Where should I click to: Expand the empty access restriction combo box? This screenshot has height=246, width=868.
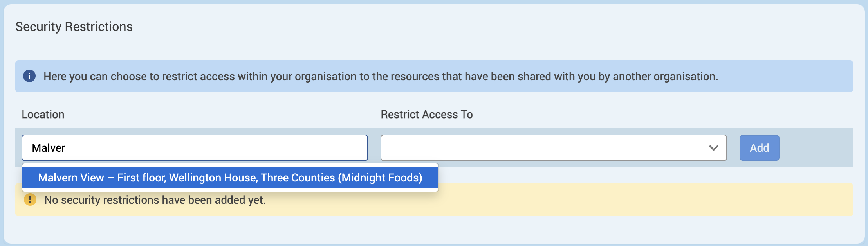point(554,148)
